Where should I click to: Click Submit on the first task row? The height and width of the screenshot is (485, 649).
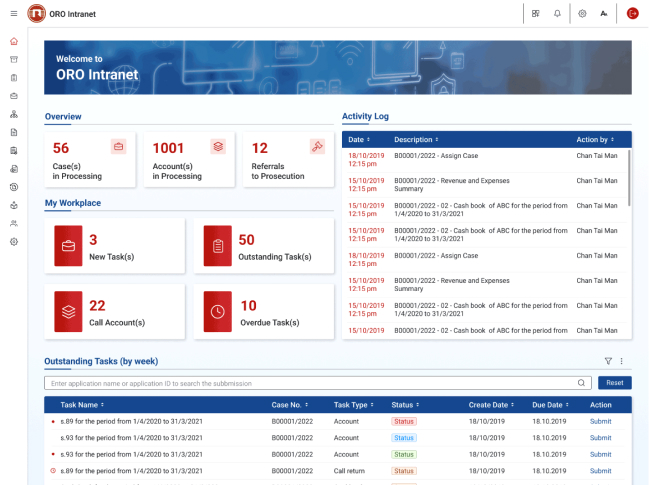tap(600, 423)
